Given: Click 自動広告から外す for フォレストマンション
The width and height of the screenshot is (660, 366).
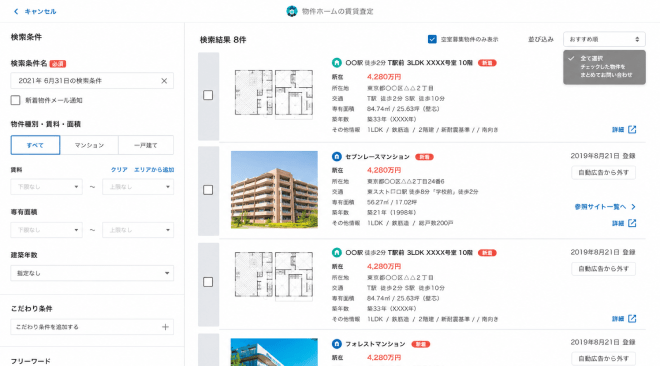Looking at the screenshot, I should [x=604, y=359].
